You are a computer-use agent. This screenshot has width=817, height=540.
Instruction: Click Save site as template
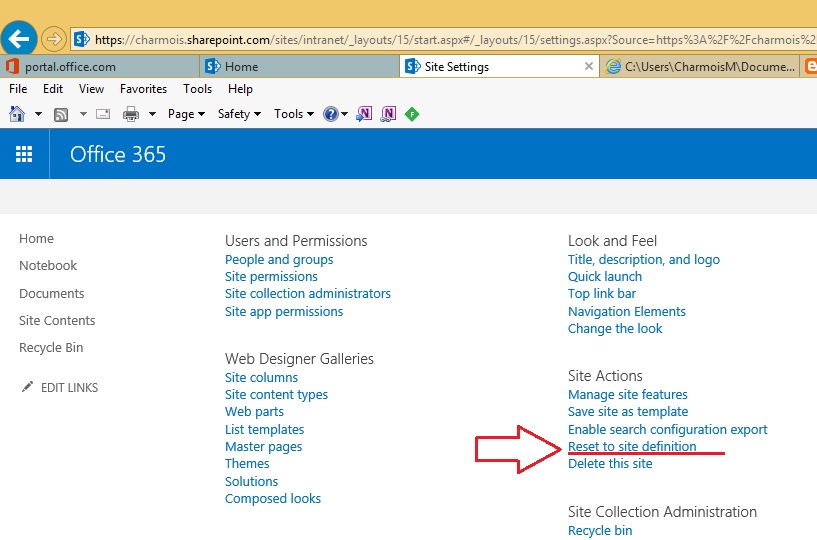[628, 412]
